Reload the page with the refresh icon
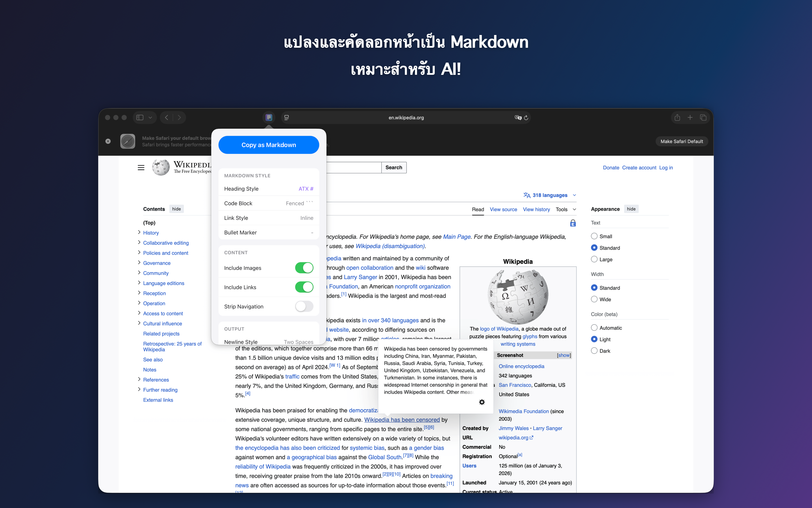The height and width of the screenshot is (508, 812). coord(526,118)
